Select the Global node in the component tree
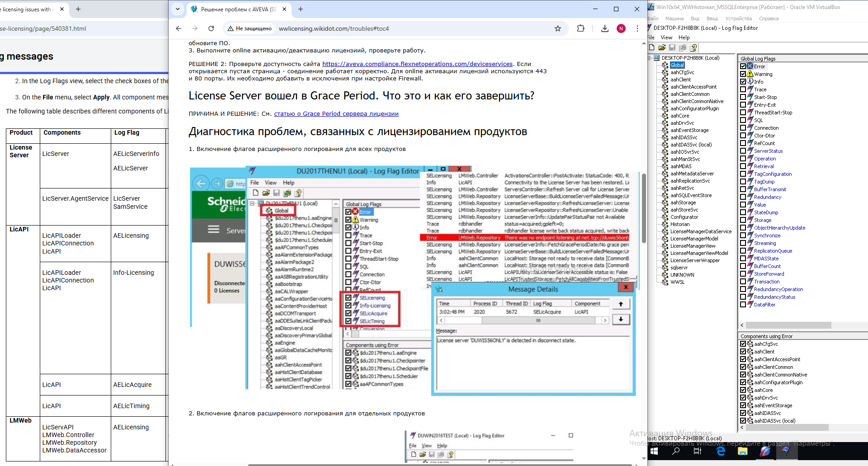 [677, 65]
